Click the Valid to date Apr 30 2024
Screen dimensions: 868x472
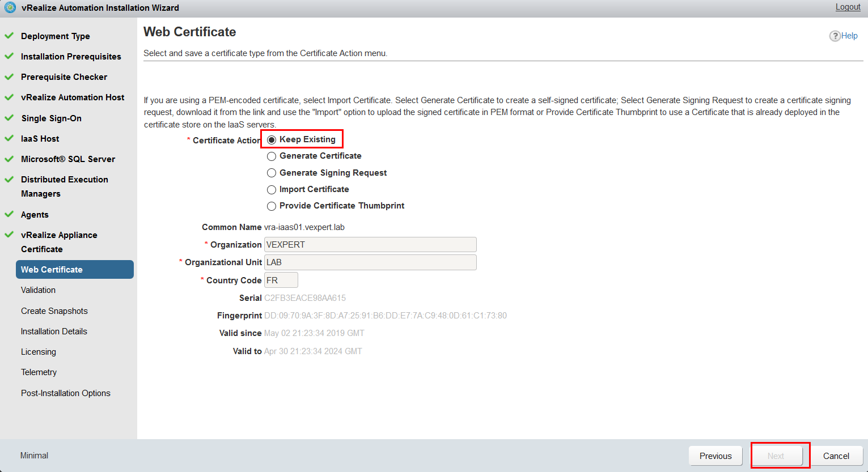pos(313,351)
